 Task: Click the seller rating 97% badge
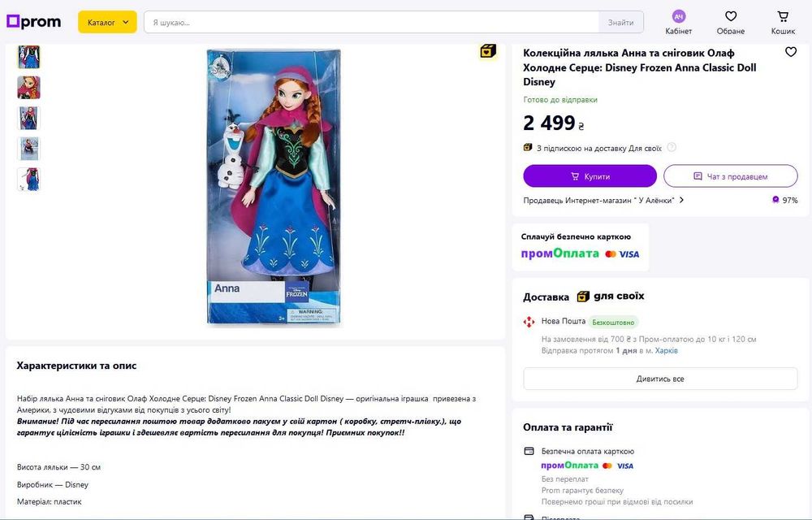tap(785, 200)
